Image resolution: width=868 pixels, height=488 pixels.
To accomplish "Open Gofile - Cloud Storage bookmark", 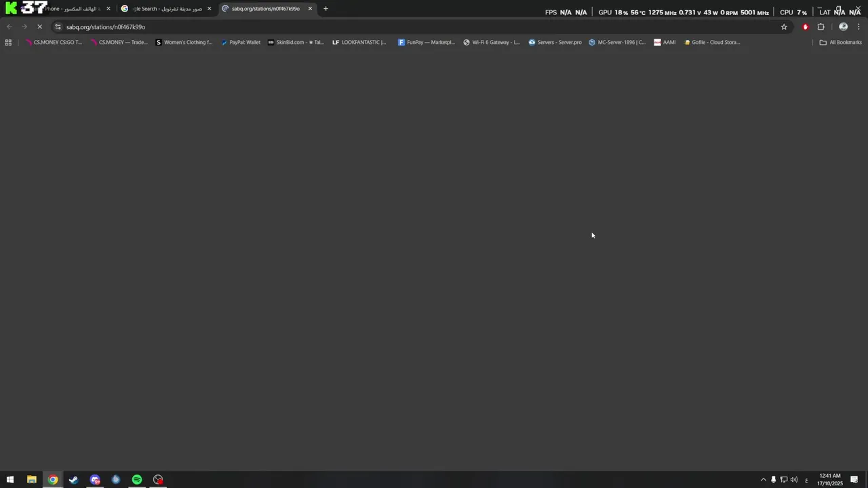I will pyautogui.click(x=712, y=42).
